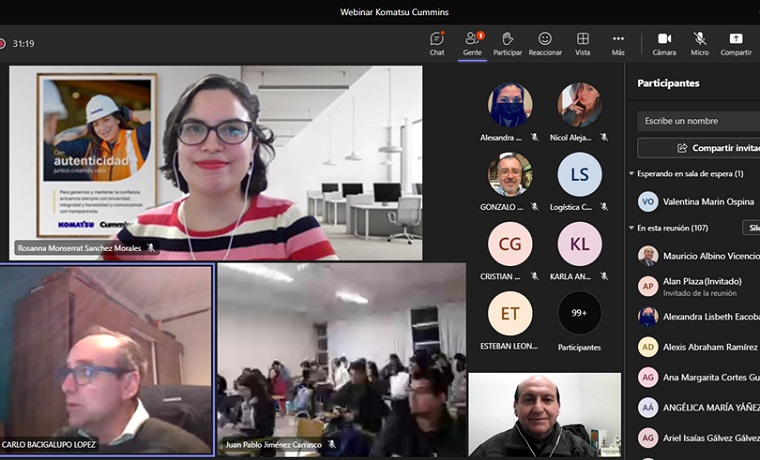The image size is (760, 460).
Task: Click the VO avatar of Valentina
Action: point(648,202)
